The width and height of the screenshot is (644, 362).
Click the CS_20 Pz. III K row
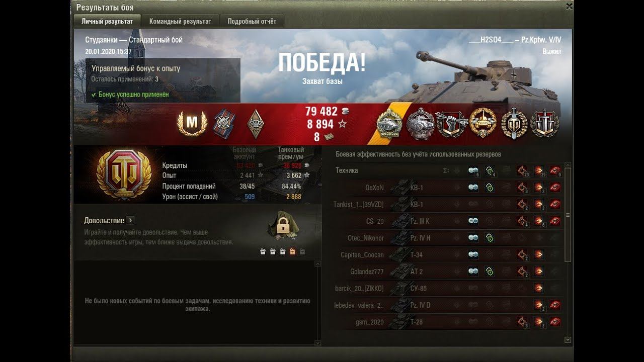pos(449,221)
